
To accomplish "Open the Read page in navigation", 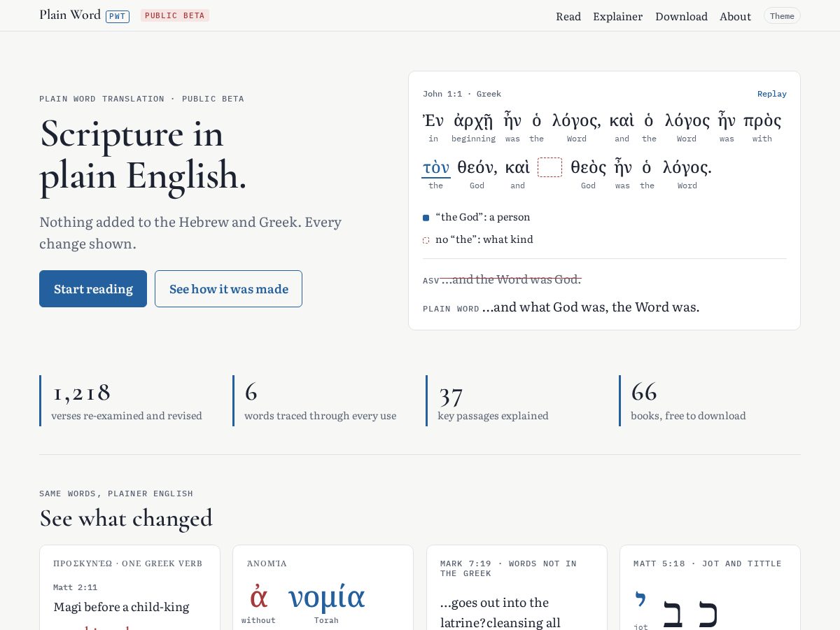I will 568,16.
